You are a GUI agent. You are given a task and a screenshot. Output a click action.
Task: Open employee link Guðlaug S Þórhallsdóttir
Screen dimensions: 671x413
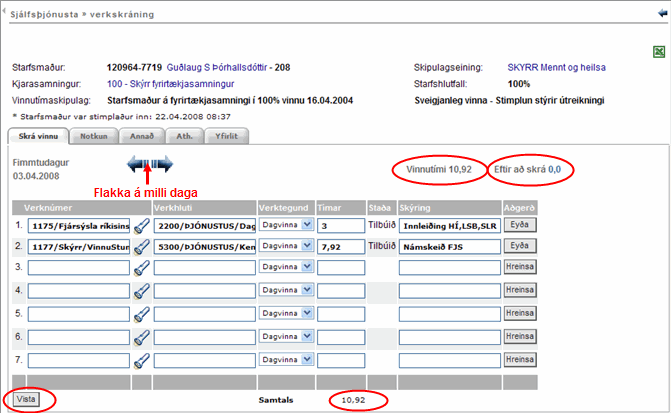217,68
